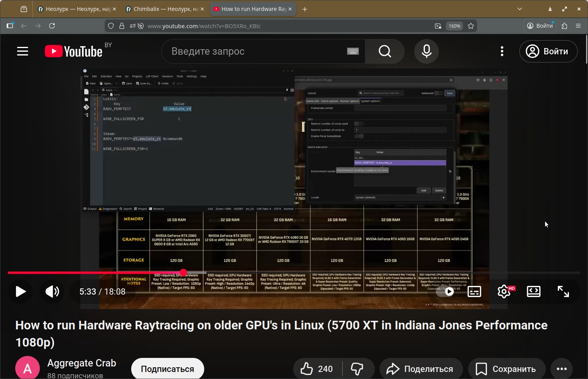
Task: Open site permissions icon in address bar
Action: pyautogui.click(x=133, y=26)
